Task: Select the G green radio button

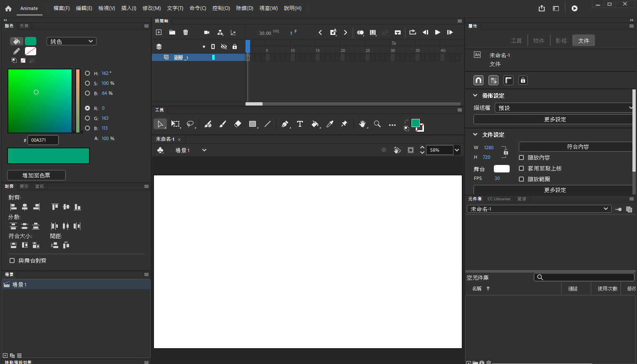Action: 87,118
